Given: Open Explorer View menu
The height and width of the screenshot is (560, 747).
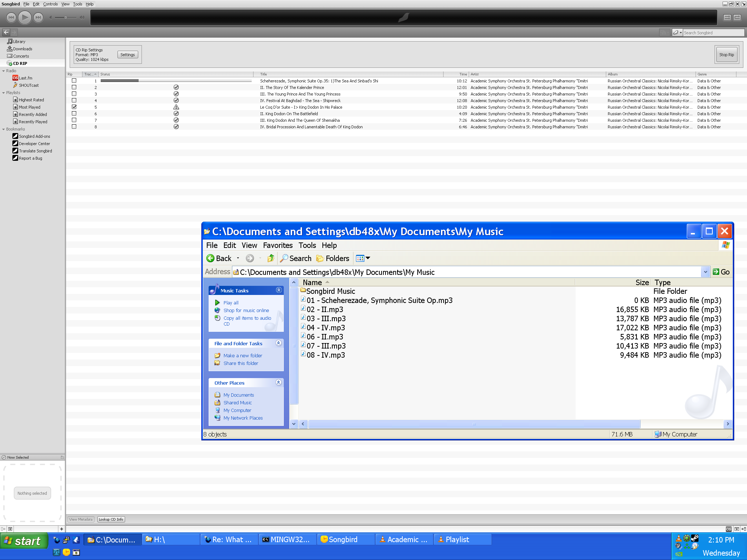Looking at the screenshot, I should pos(249,245).
